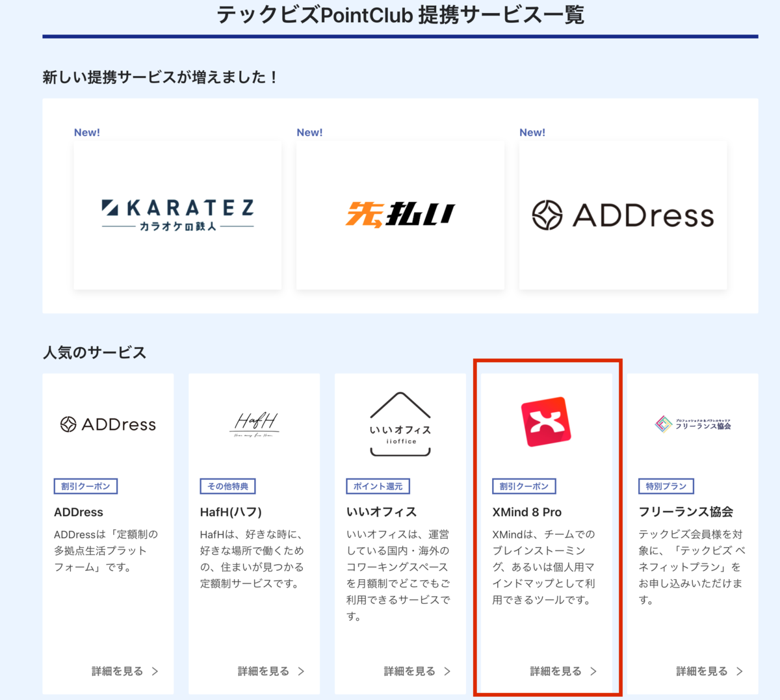Click the いいオフィス description paragraph

pos(398,575)
